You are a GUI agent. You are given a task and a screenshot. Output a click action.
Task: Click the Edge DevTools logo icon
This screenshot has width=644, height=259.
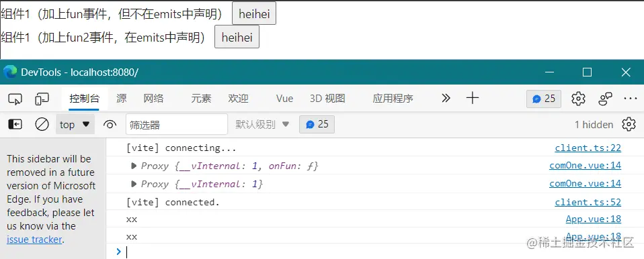click(x=10, y=72)
